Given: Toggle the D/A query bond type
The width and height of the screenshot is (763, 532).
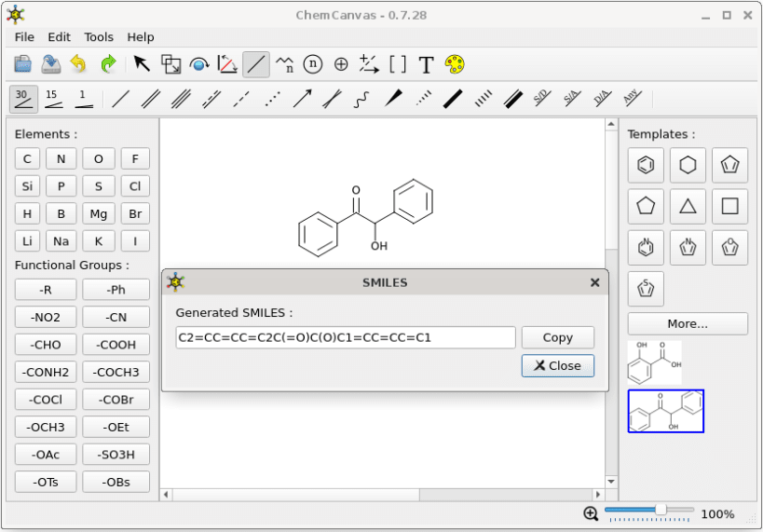Looking at the screenshot, I should pyautogui.click(x=602, y=98).
